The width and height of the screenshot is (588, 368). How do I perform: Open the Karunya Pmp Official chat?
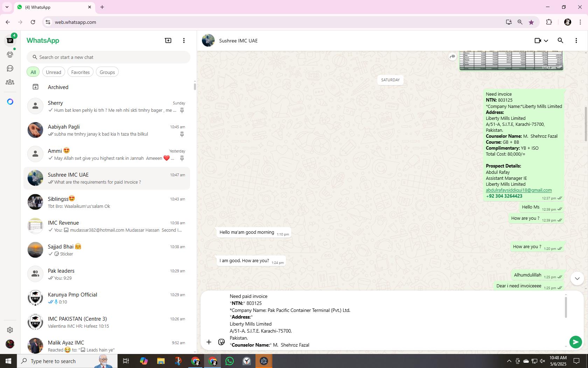[x=107, y=298]
